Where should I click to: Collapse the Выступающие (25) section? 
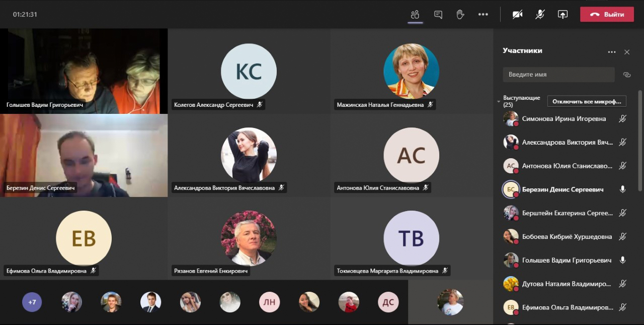point(499,102)
